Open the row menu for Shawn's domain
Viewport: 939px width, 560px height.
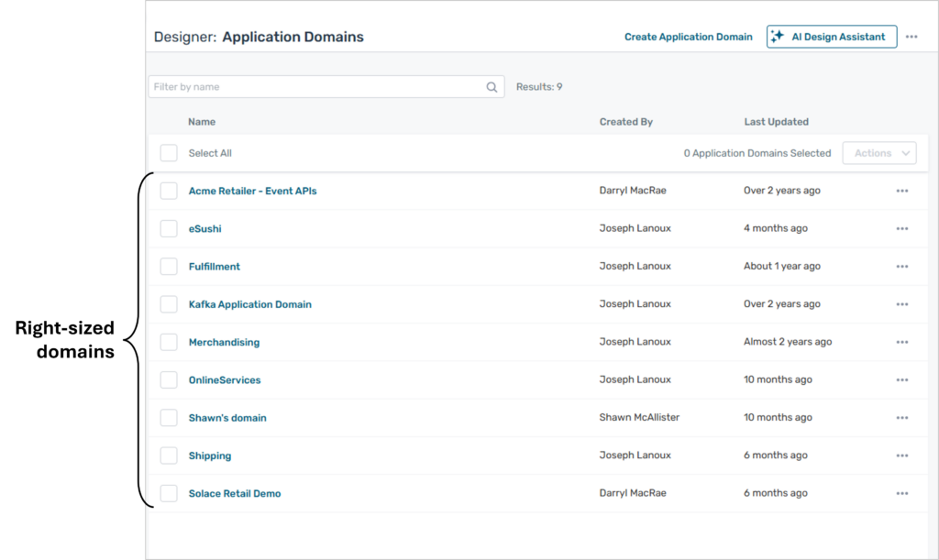pos(901,418)
